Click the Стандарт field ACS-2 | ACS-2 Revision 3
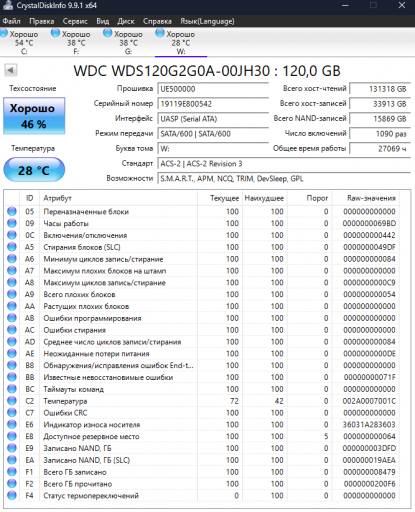Image resolution: width=415 pixels, height=512 pixels. [284, 164]
